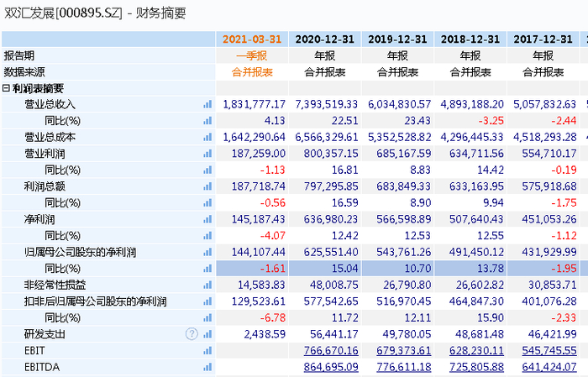Click the 一季报 report period cell

(252, 56)
